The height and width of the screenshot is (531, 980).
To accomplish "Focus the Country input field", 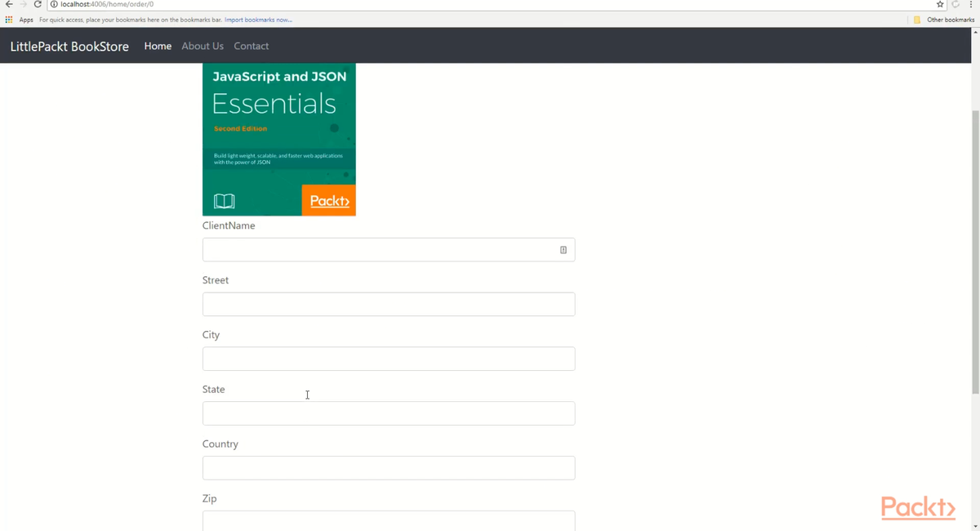I will pyautogui.click(x=389, y=468).
